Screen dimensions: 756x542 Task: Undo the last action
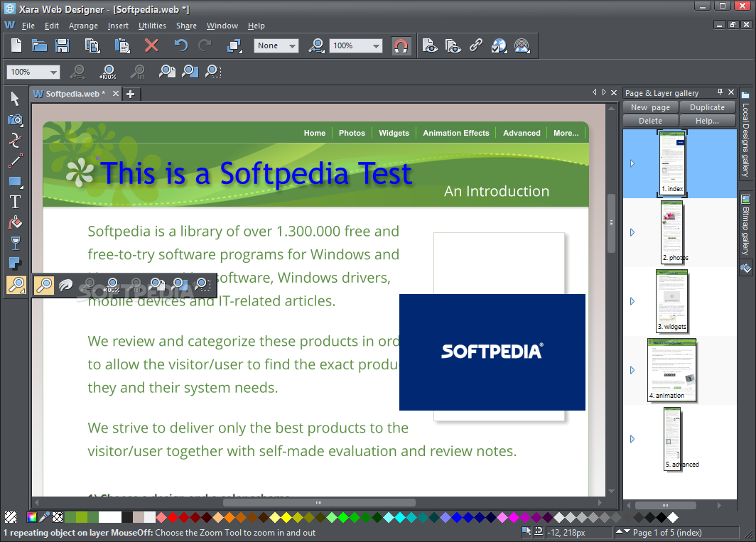(180, 45)
